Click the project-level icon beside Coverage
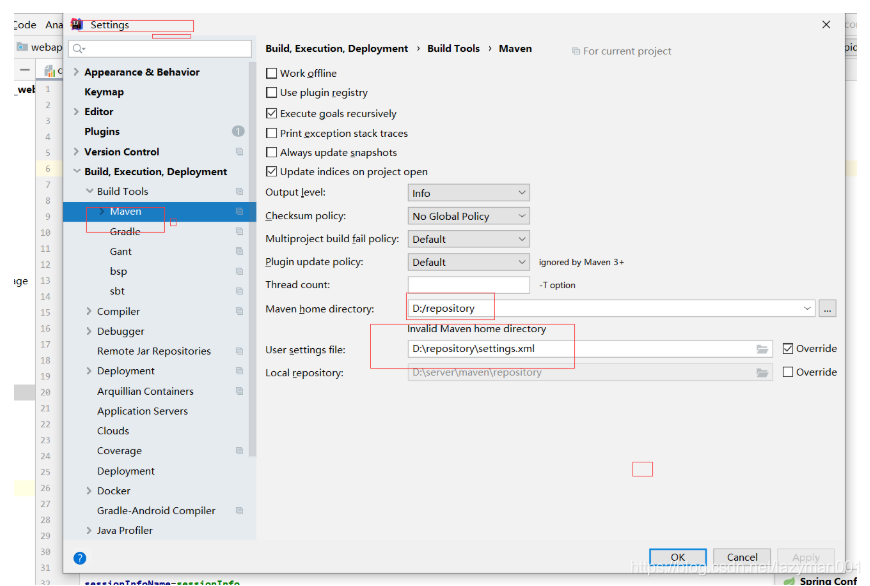This screenshot has width=870, height=586. tap(240, 451)
